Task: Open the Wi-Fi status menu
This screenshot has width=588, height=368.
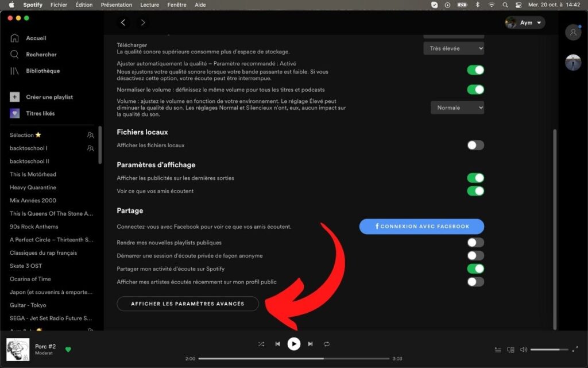Action: pyautogui.click(x=492, y=5)
